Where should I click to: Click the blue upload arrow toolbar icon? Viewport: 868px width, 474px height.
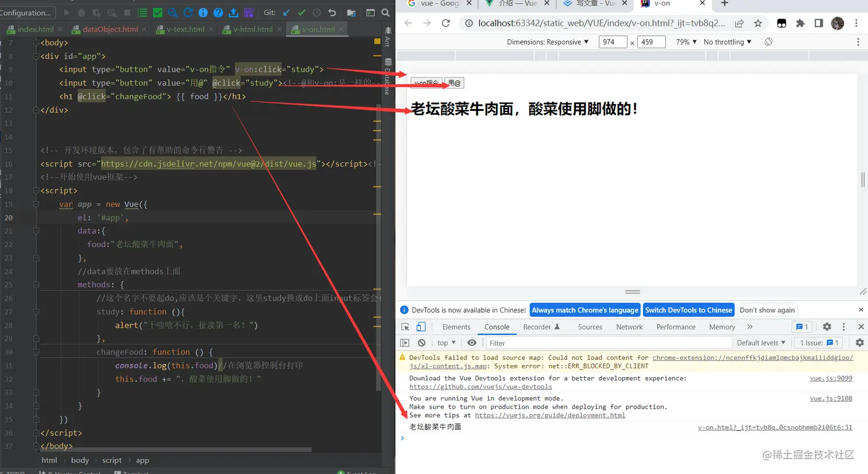coord(233,13)
